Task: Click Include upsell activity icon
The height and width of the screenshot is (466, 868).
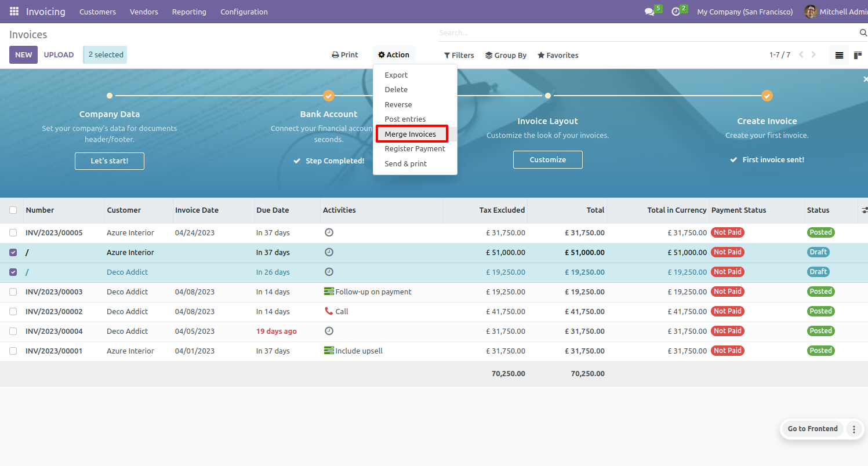Action: point(329,351)
